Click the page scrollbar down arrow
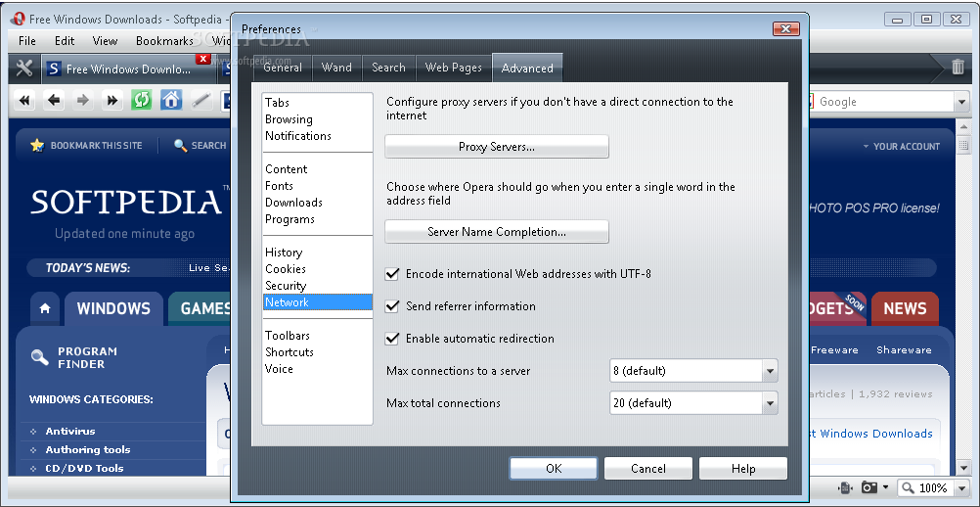The width and height of the screenshot is (980, 507). pyautogui.click(x=963, y=467)
